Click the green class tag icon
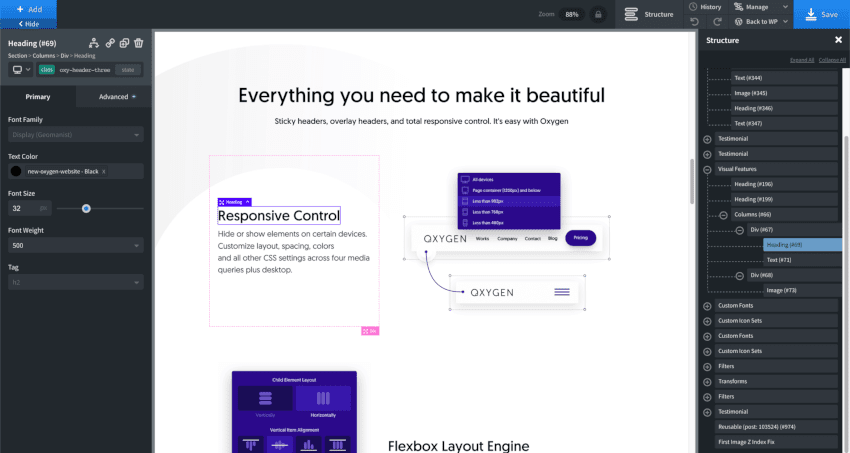Viewport: 850px width, 453px height. click(47, 70)
